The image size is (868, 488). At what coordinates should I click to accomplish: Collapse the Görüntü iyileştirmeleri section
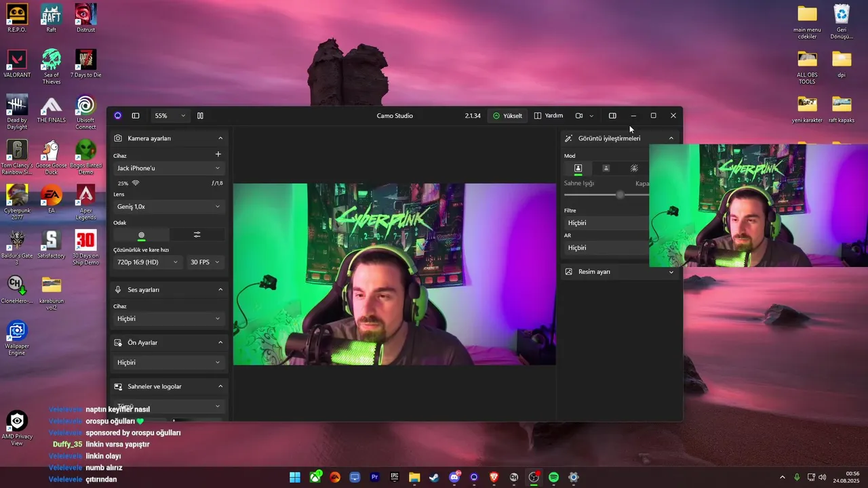[671, 138]
